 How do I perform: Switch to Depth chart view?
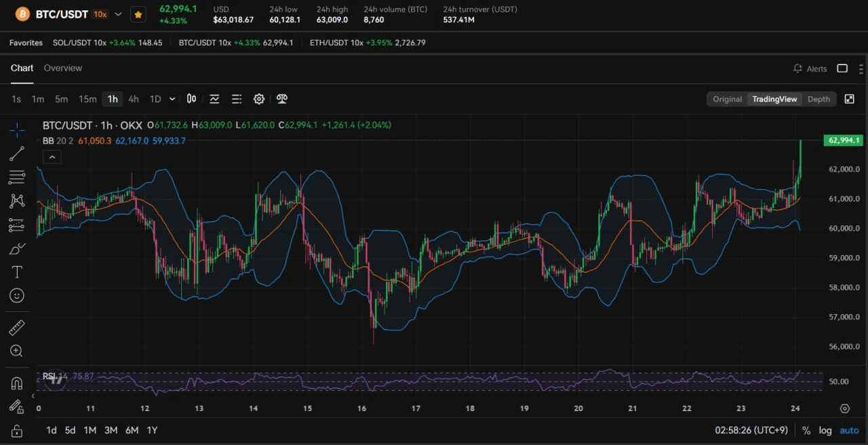click(818, 99)
